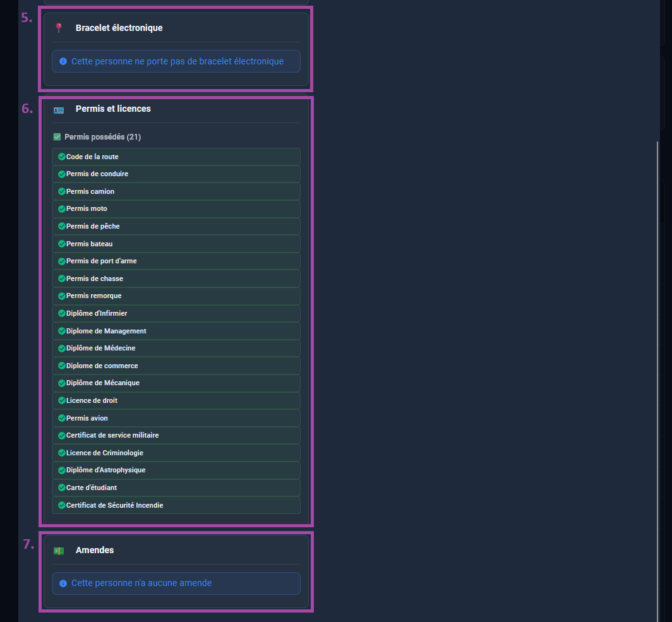Click the Diplôme de Médecine row
This screenshot has height=622, width=672.
(x=176, y=349)
